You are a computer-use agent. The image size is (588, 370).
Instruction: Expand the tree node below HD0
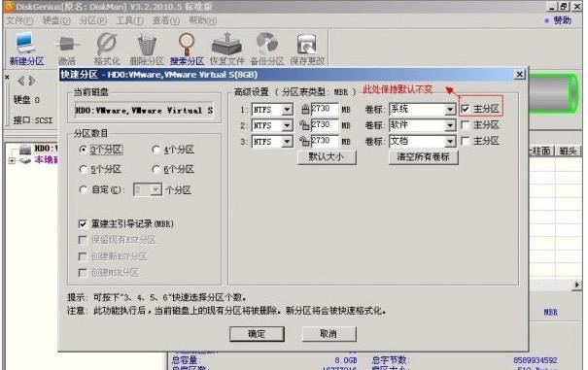pos(12,160)
